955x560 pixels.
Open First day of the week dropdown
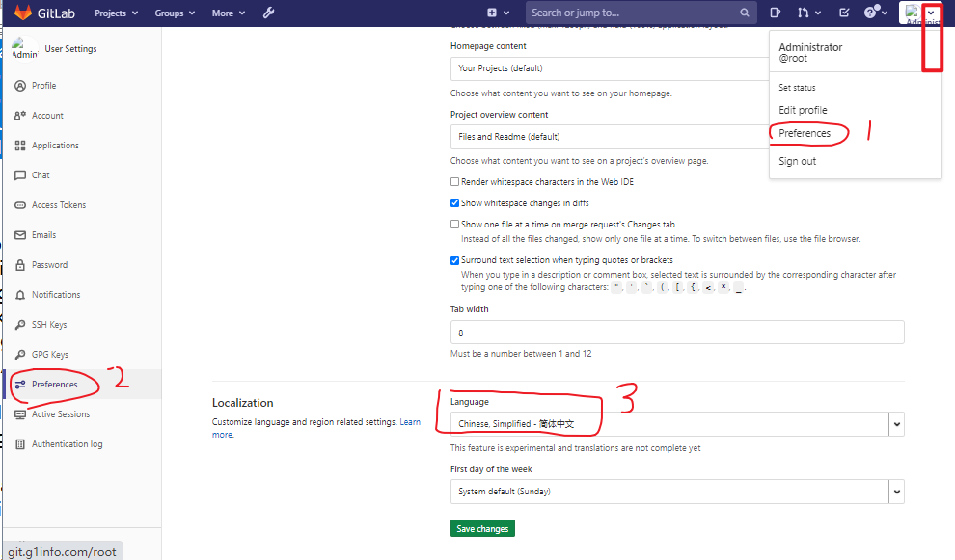(675, 491)
